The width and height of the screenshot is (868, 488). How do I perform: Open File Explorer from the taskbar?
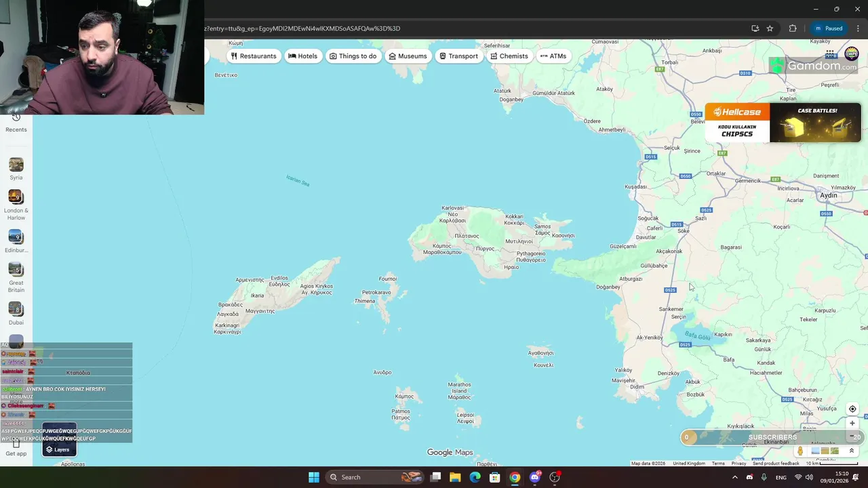[455, 477]
